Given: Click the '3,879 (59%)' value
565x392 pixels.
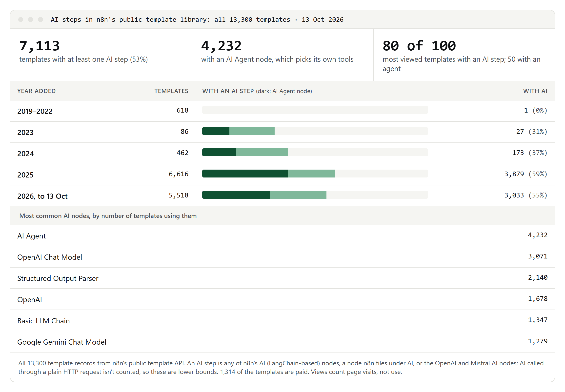Looking at the screenshot, I should tap(526, 174).
